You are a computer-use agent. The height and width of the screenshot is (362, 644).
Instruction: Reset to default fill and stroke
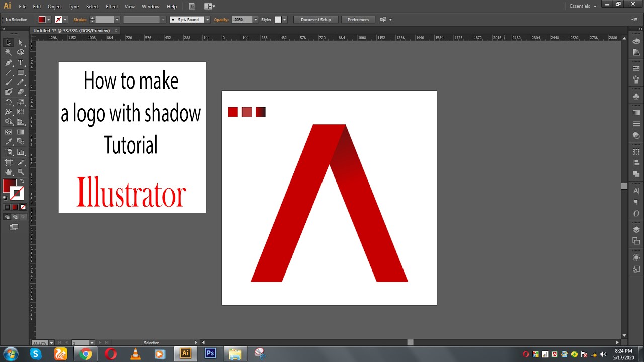click(x=6, y=198)
